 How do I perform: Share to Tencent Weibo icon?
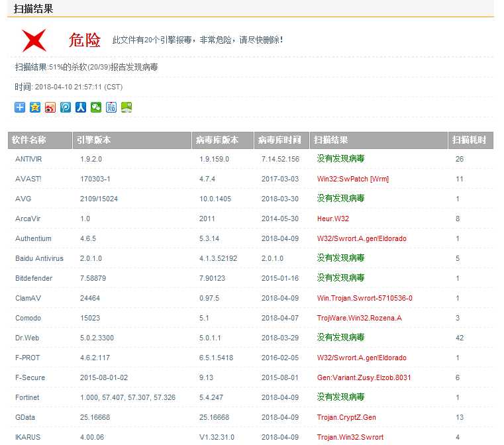(66, 107)
